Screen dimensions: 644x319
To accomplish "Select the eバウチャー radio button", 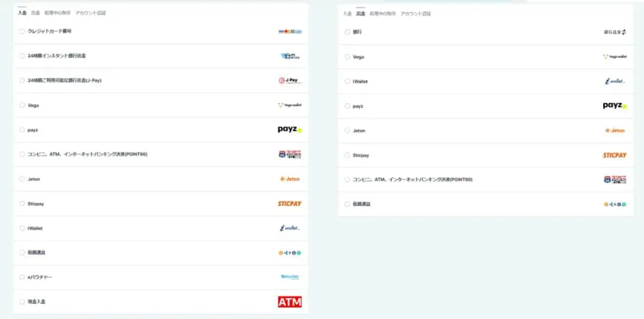I will click(22, 277).
